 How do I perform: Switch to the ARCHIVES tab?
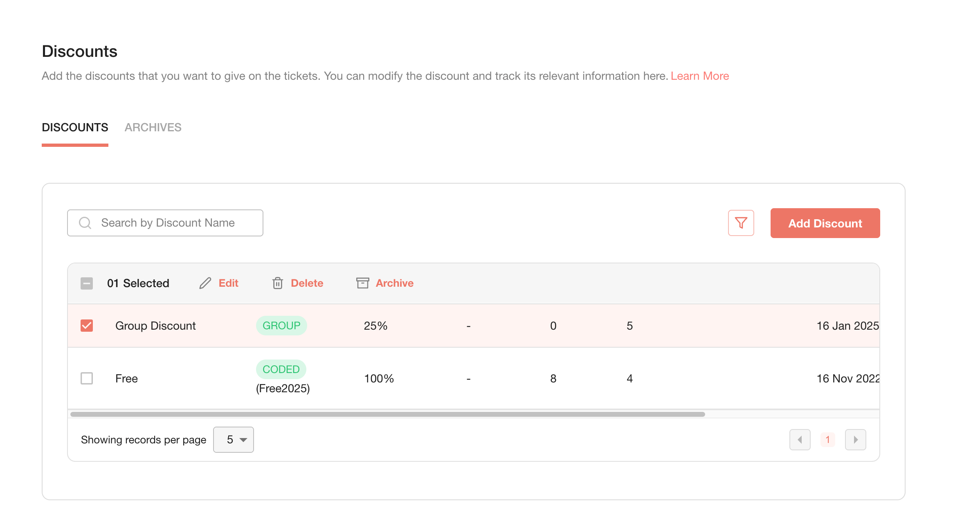coord(153,128)
